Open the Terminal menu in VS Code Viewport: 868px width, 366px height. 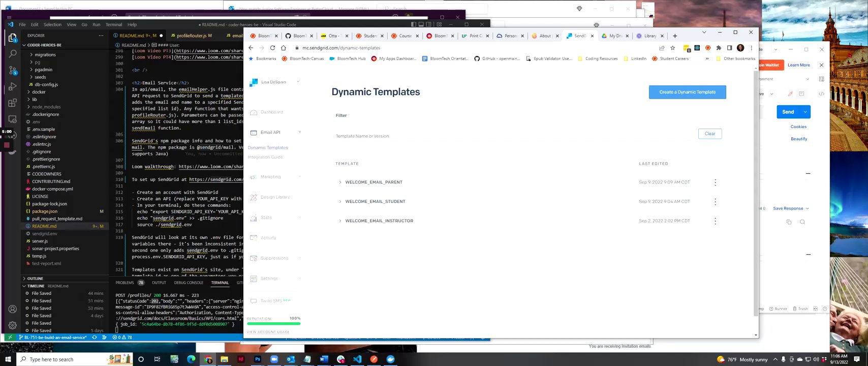[x=114, y=24]
